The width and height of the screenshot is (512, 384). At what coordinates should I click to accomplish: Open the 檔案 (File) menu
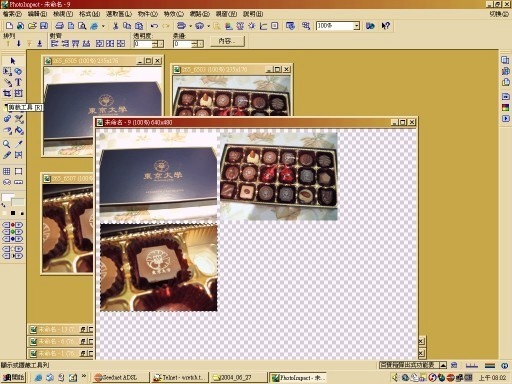[12, 14]
